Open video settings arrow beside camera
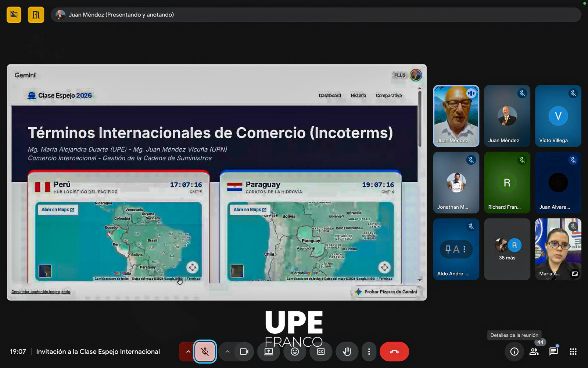 point(227,352)
